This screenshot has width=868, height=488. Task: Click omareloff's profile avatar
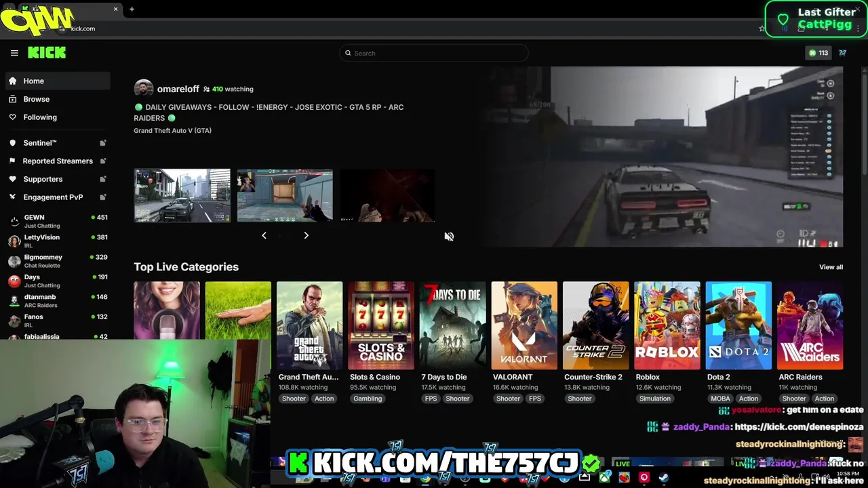pos(143,89)
